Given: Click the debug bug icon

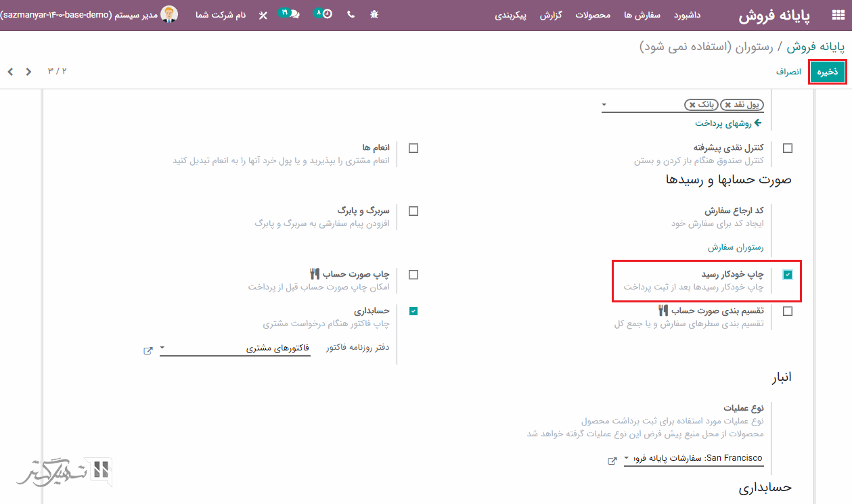Looking at the screenshot, I should pyautogui.click(x=374, y=14).
